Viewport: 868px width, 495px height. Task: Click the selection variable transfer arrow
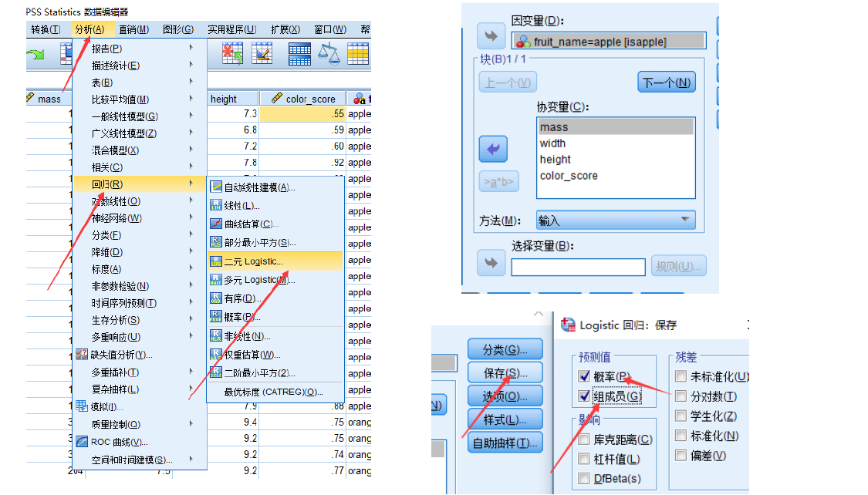[491, 262]
